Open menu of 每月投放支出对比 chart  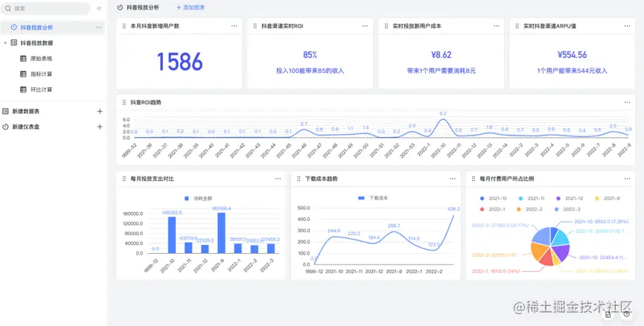(278, 179)
